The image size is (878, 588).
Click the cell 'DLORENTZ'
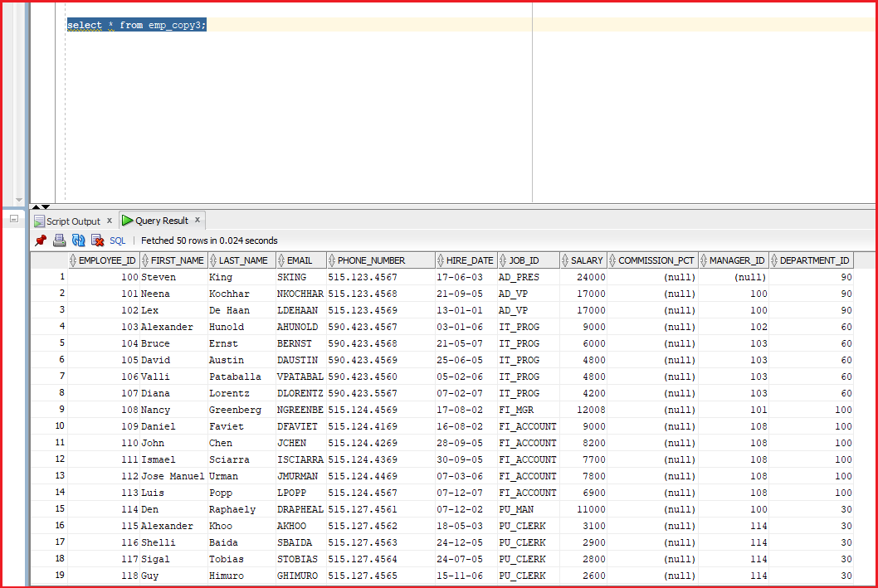click(300, 393)
